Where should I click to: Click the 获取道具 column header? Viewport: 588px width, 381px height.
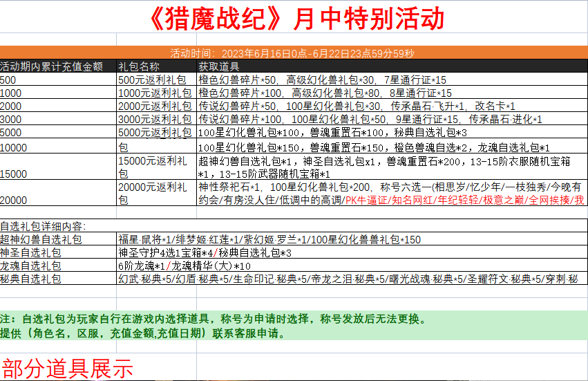point(219,66)
